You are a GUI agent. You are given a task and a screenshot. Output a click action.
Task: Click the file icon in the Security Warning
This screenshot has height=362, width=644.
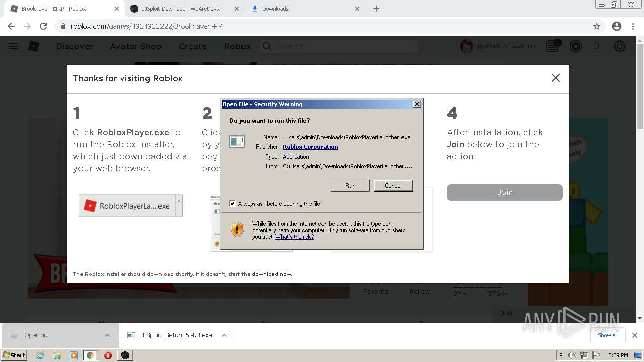(237, 142)
